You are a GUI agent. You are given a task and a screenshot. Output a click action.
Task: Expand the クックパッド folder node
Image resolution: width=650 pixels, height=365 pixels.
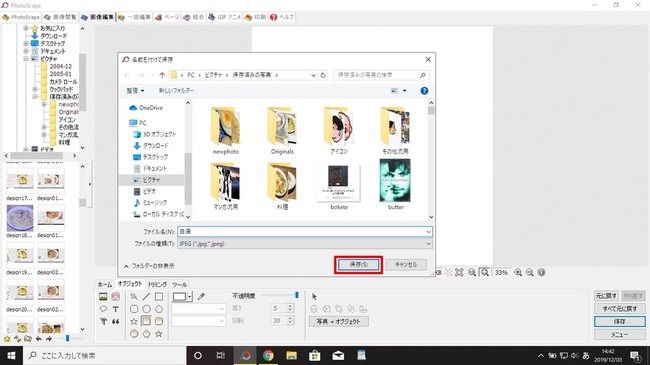point(35,89)
